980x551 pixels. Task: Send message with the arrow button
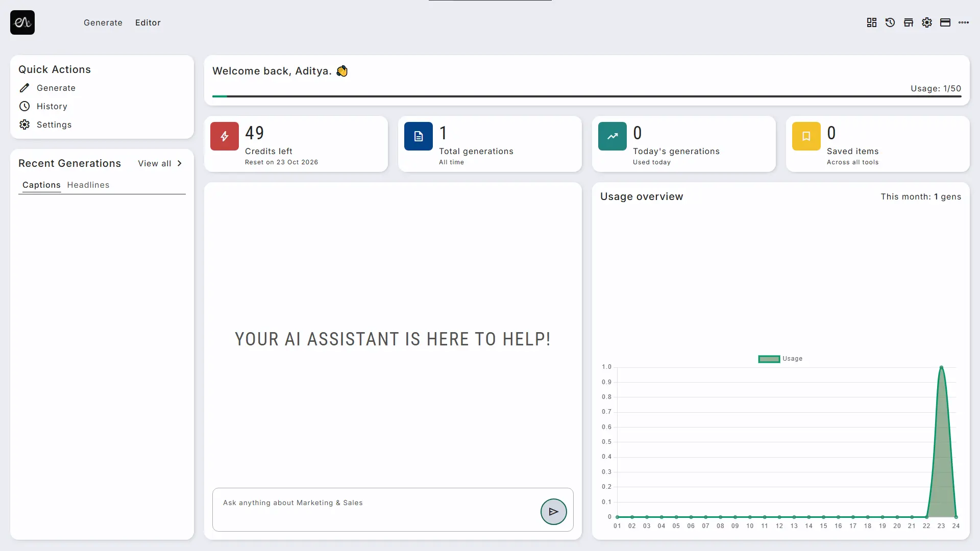click(x=554, y=512)
